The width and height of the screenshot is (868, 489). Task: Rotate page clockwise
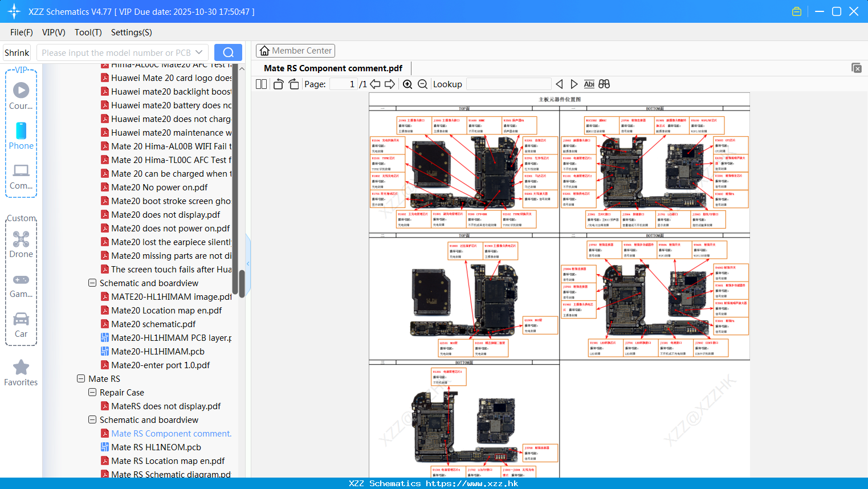(x=294, y=84)
